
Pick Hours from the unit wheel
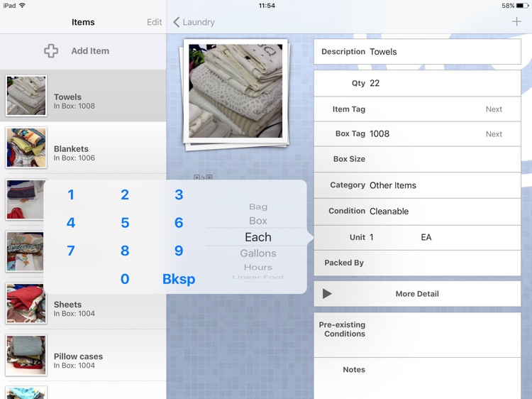(x=258, y=267)
